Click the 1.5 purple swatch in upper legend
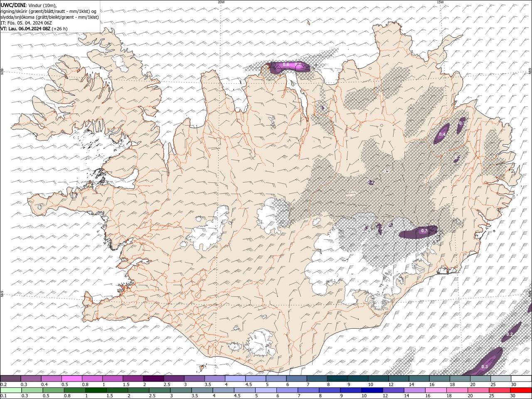 pyautogui.click(x=133, y=378)
